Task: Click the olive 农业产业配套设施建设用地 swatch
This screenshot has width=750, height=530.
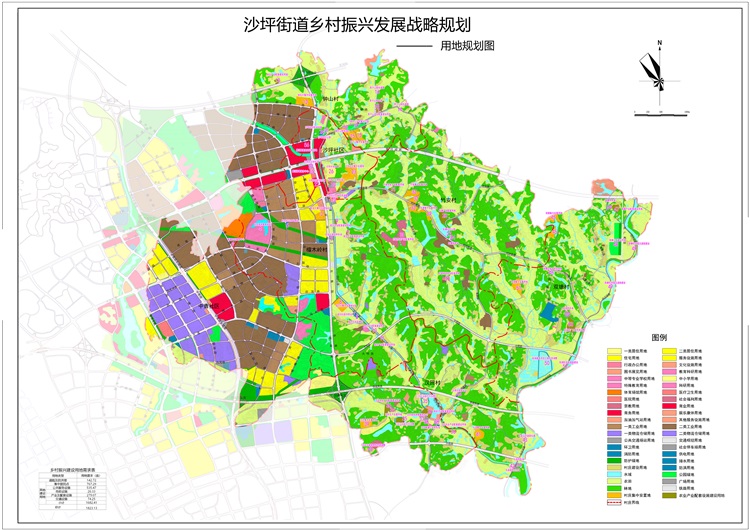Action: tap(669, 496)
